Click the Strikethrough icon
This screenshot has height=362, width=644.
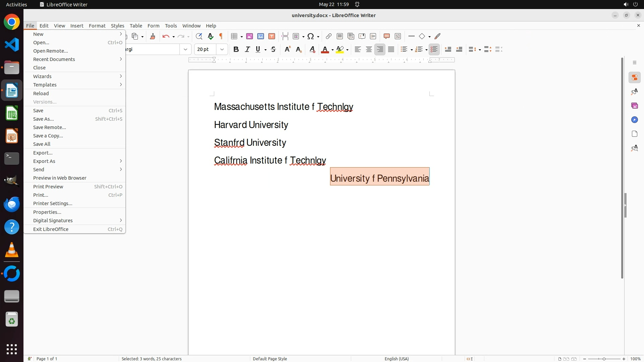[273, 49]
